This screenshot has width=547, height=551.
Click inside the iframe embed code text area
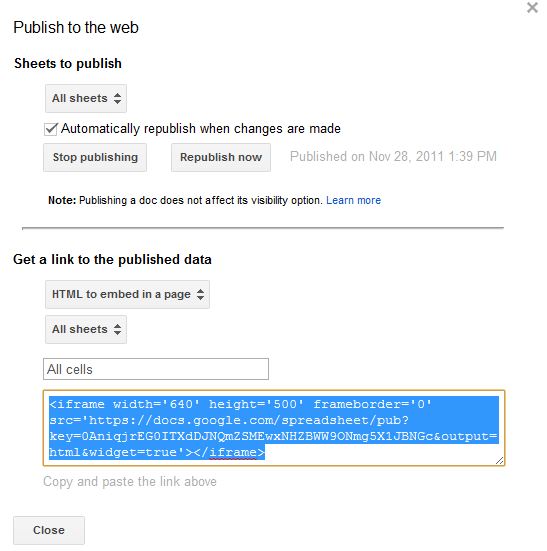pyautogui.click(x=274, y=428)
